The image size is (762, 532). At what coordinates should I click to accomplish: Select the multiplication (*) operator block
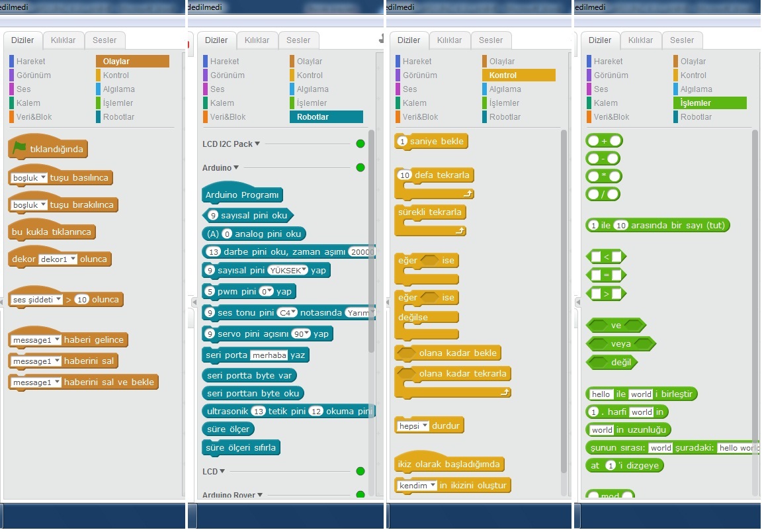604,177
